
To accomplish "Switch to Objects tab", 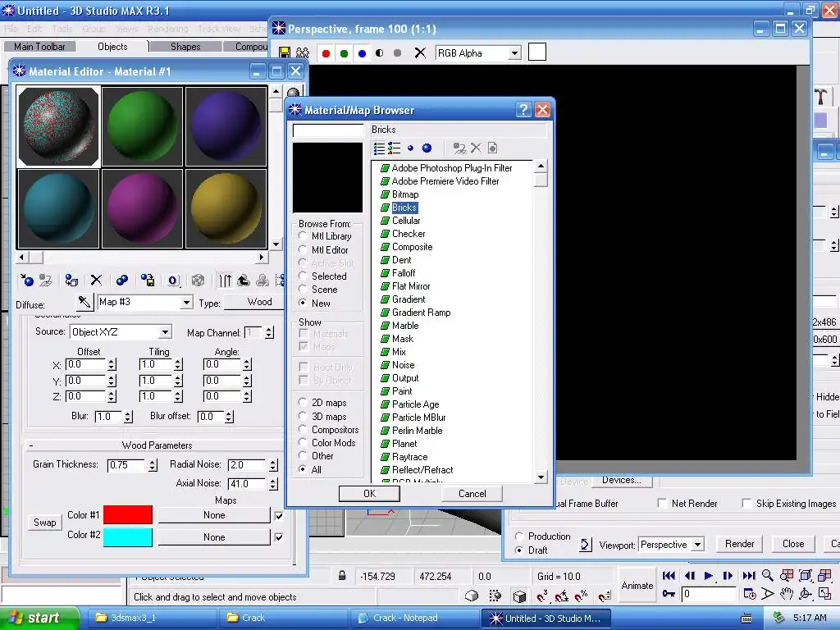I will click(x=112, y=47).
